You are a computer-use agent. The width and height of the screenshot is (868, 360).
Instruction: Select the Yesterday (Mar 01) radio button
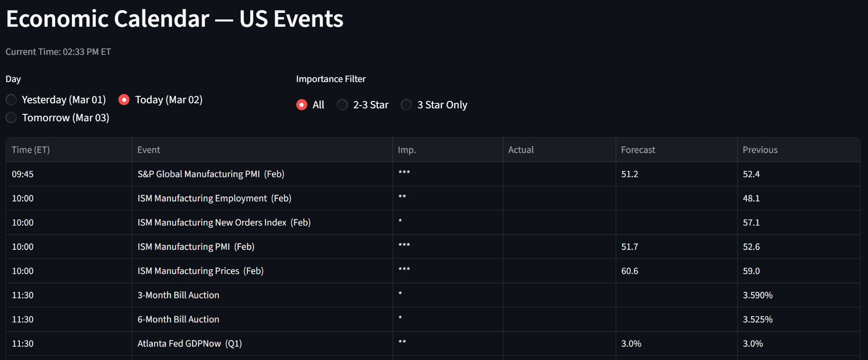click(x=12, y=100)
